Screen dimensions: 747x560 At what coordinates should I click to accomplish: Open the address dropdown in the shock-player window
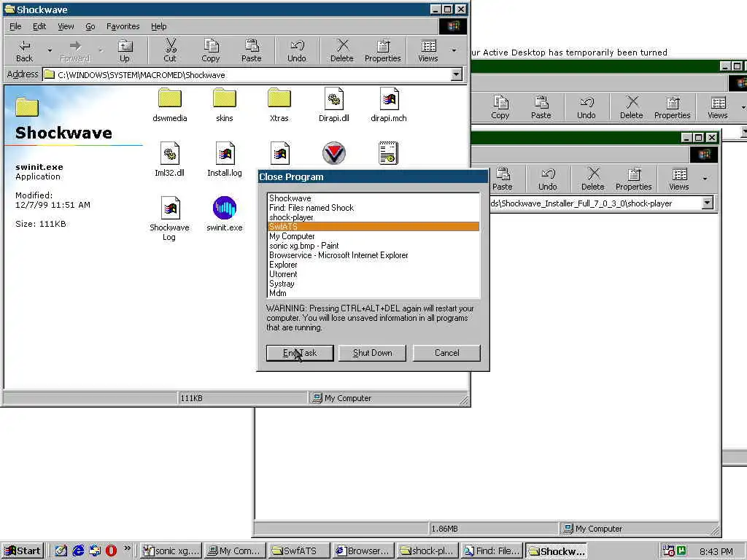[708, 203]
